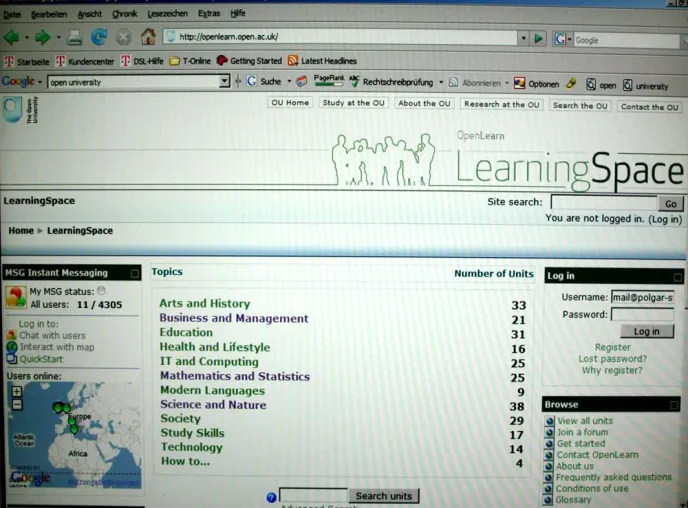The height and width of the screenshot is (508, 688).
Task: Open the Hilfe menu
Action: click(238, 14)
